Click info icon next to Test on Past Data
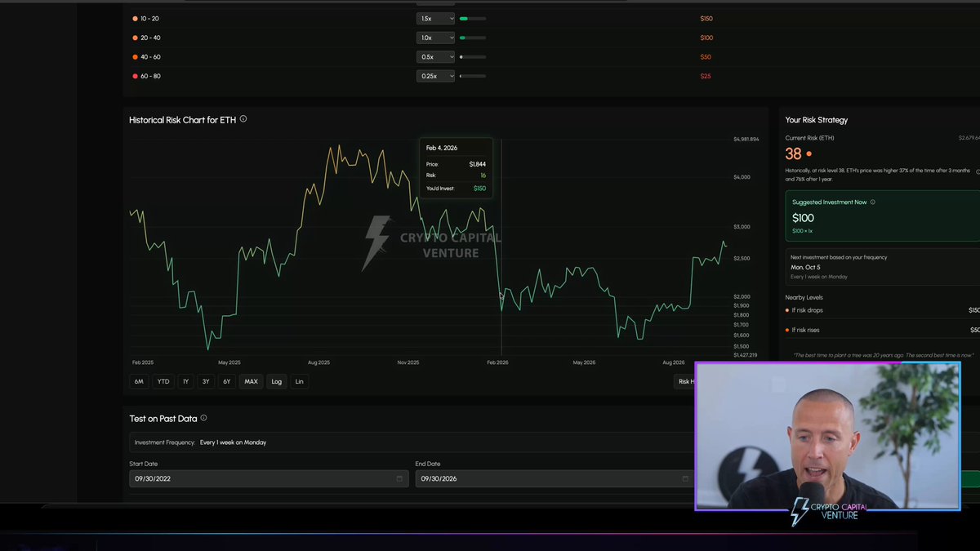980x551 pixels. coord(203,418)
